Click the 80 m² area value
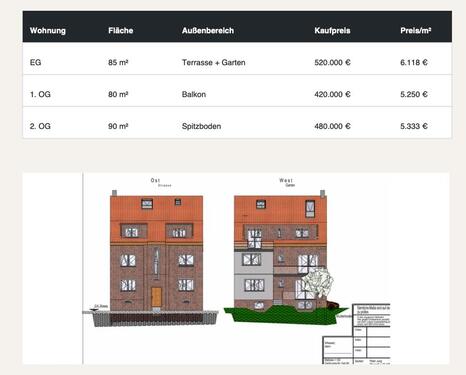 click(x=118, y=94)
